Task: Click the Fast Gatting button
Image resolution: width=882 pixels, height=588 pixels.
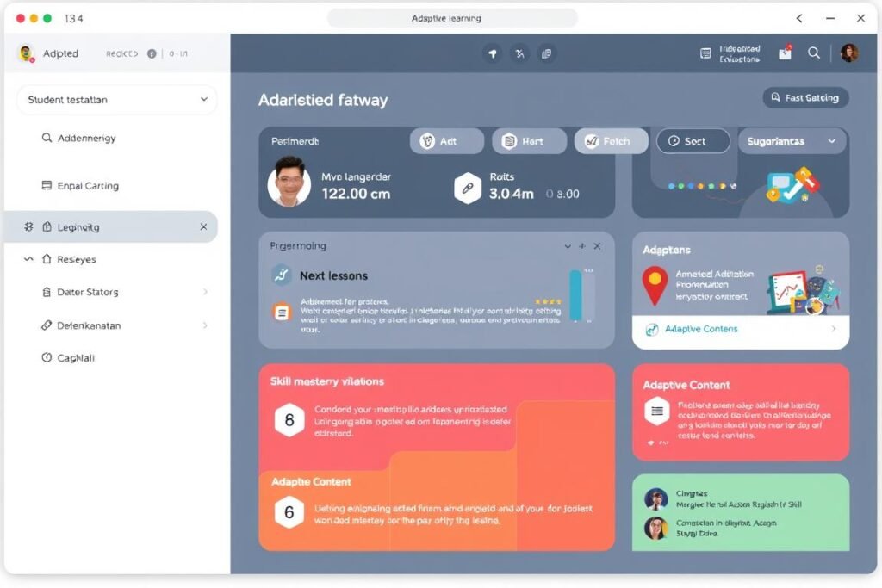Action: pyautogui.click(x=805, y=98)
